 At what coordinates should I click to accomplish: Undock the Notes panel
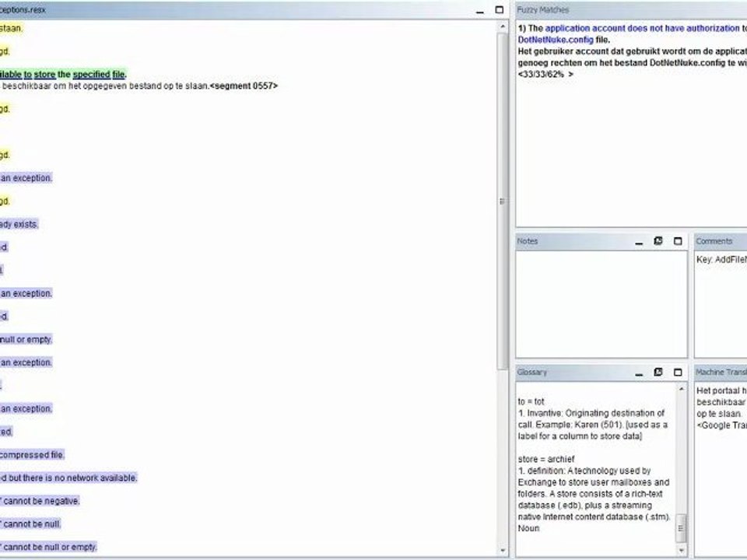click(658, 241)
